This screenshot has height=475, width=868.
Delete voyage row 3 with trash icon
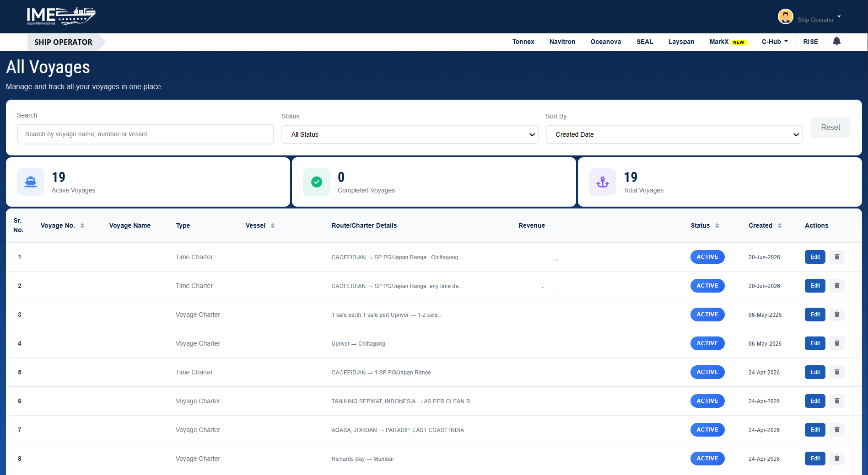837,315
